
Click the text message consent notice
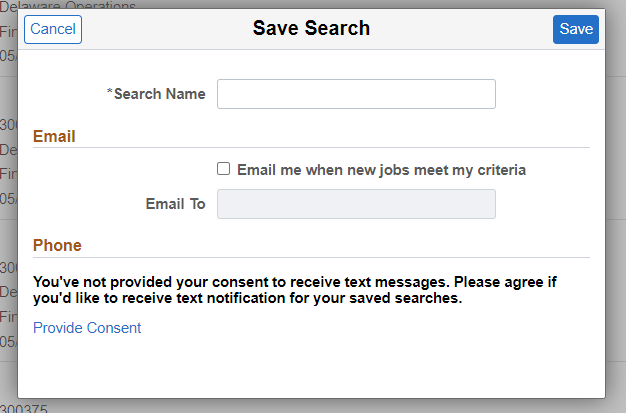click(x=295, y=290)
